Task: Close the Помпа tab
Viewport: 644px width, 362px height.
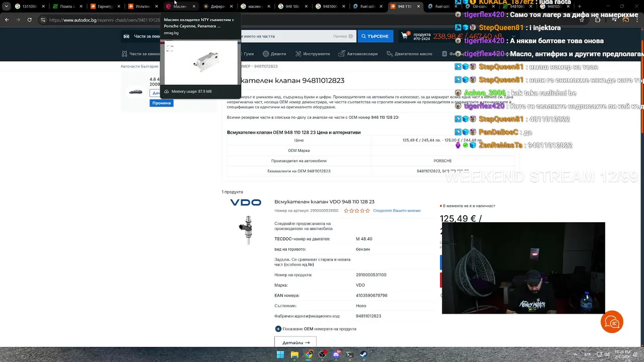Action: (80, 7)
